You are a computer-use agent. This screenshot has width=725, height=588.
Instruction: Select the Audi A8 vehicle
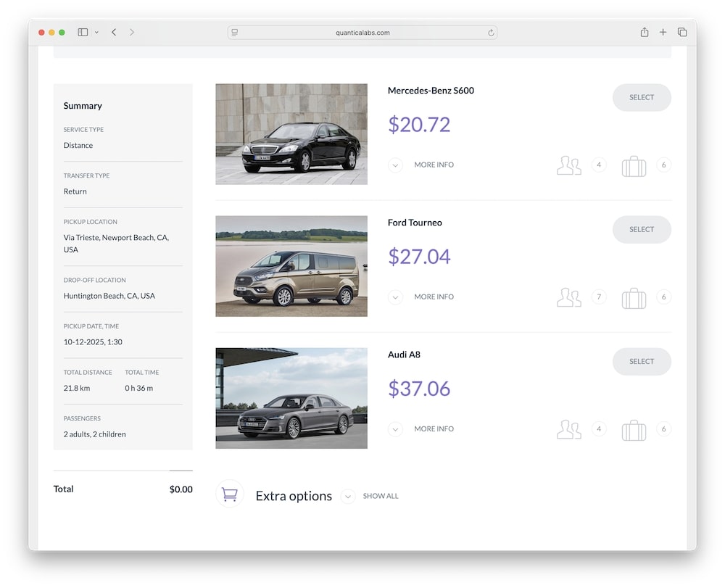(x=642, y=362)
